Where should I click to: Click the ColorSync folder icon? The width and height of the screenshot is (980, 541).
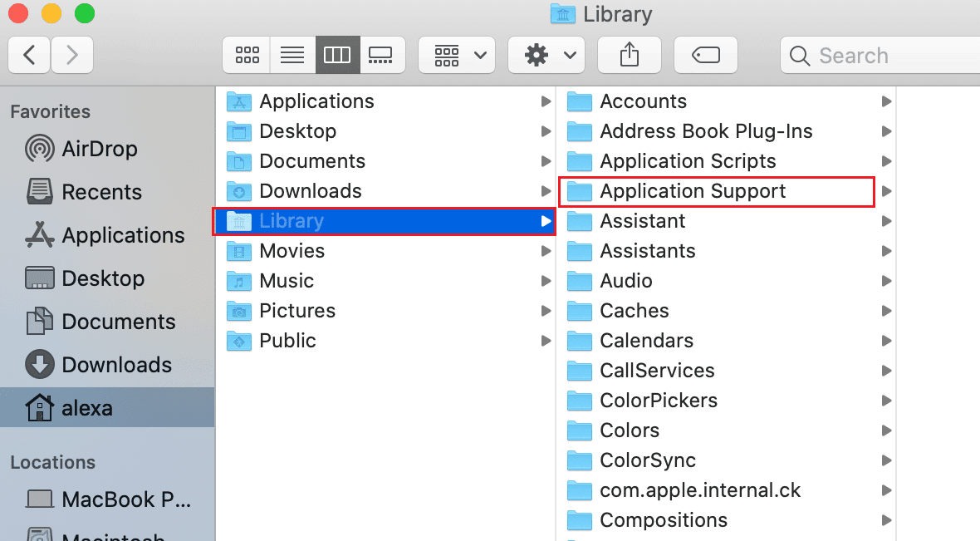pyautogui.click(x=580, y=461)
